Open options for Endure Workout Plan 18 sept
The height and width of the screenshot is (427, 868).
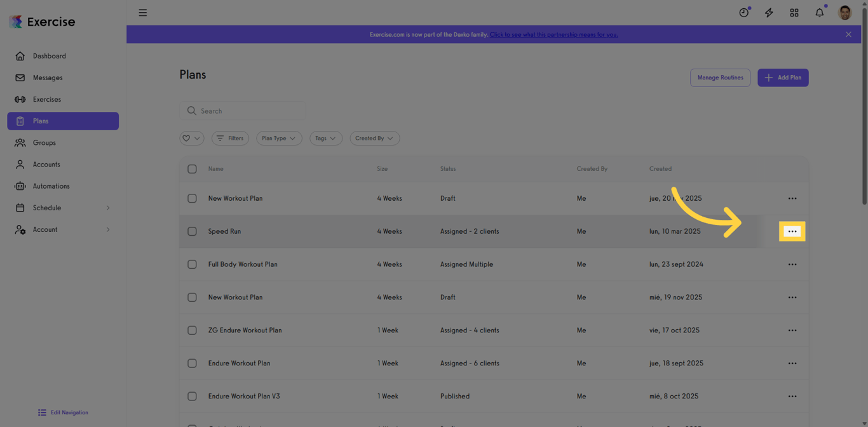click(792, 363)
